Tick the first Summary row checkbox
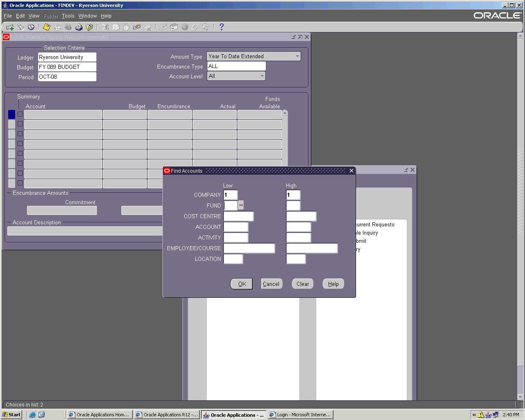 click(x=20, y=114)
